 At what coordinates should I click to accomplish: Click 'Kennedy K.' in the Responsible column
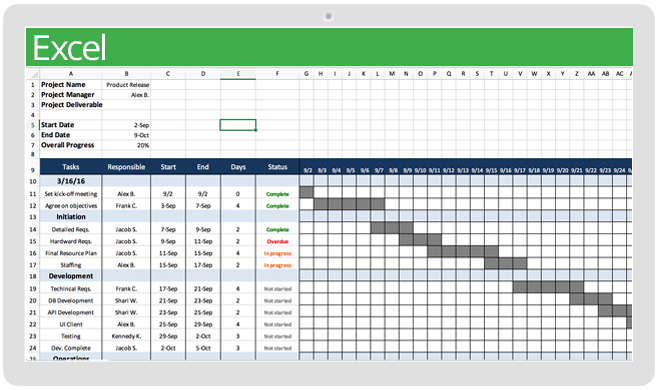click(x=126, y=336)
